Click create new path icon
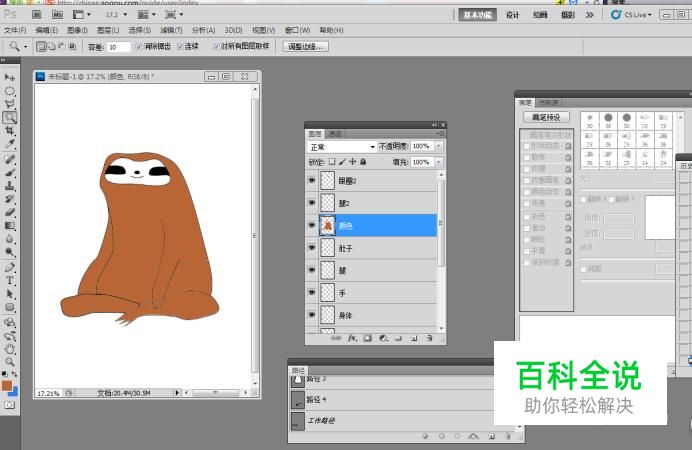Screen dimensions: 692x450 tap(491, 436)
